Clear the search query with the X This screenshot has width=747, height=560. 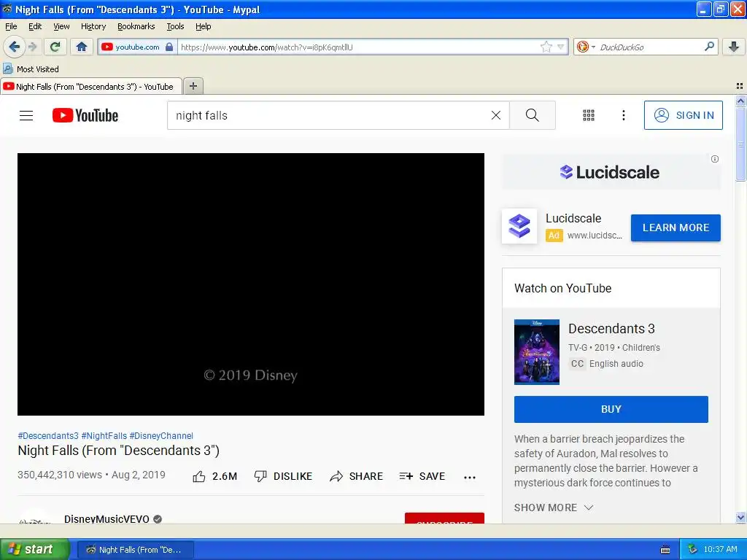496,115
